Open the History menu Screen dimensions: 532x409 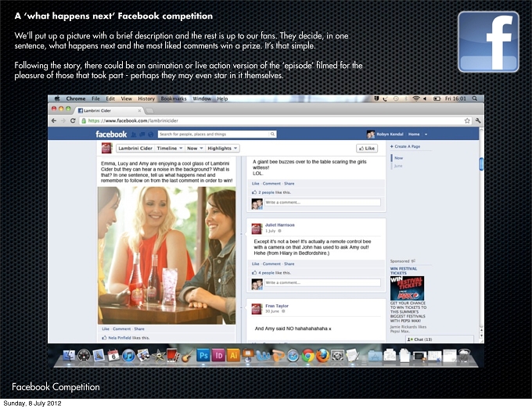point(146,99)
